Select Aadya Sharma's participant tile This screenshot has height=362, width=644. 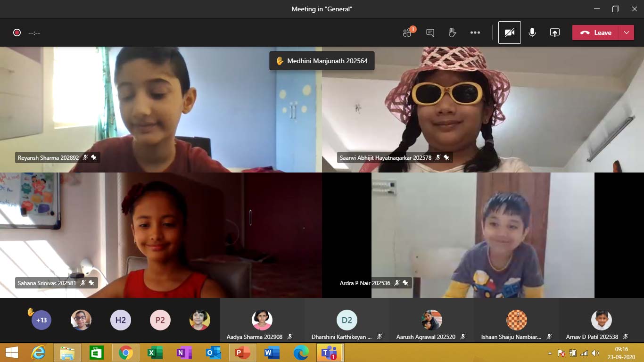(x=261, y=321)
